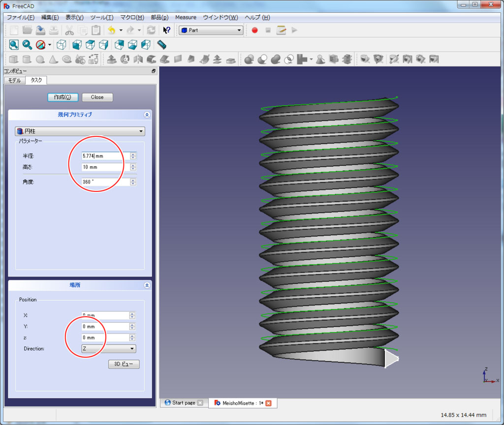This screenshot has height=425, width=504.
Task: Open the Undo history dropdown arrow
Action: pyautogui.click(x=121, y=30)
